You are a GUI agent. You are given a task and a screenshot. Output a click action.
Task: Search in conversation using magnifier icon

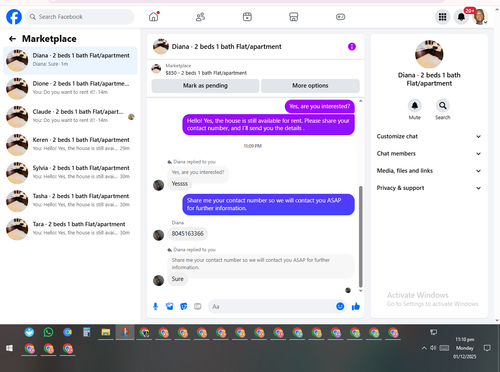click(x=443, y=106)
